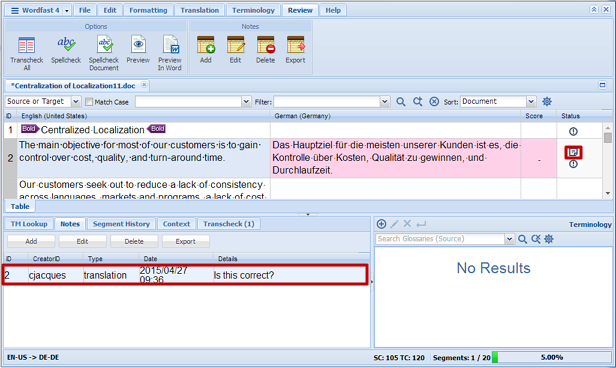
Task: Click the pencil edit-term icon in the Terminology pane
Action: click(x=394, y=224)
